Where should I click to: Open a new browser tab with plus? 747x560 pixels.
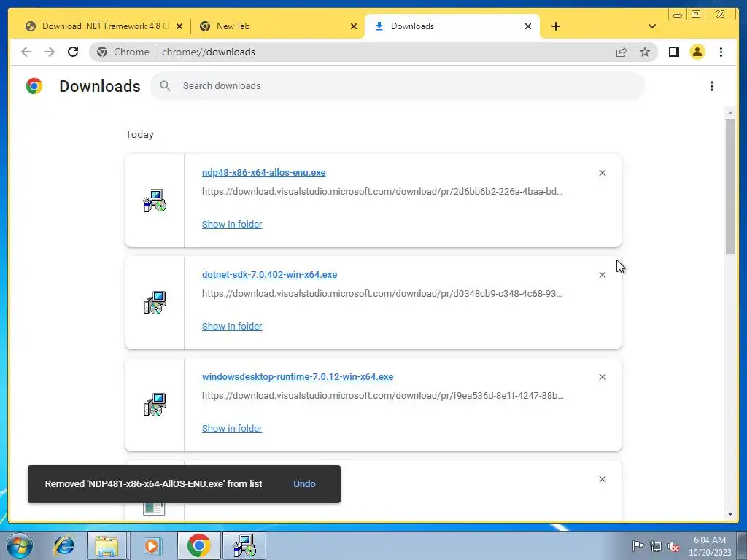click(x=555, y=26)
